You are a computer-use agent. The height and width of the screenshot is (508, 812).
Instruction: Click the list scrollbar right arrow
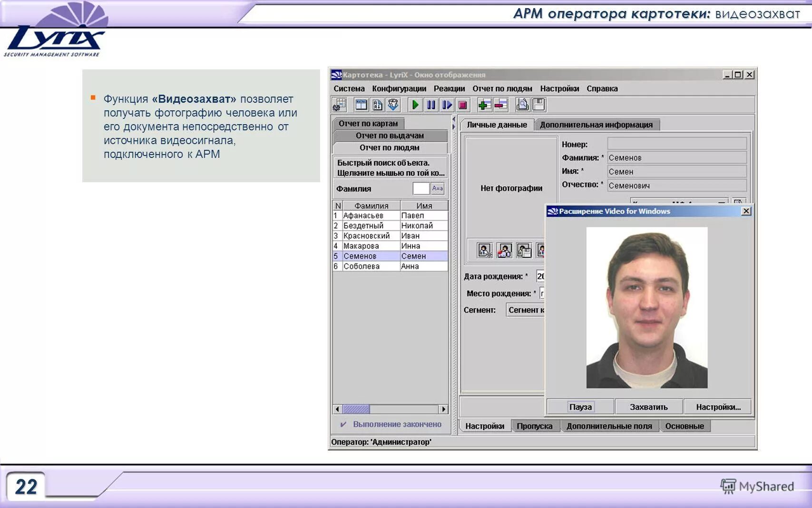[443, 409]
